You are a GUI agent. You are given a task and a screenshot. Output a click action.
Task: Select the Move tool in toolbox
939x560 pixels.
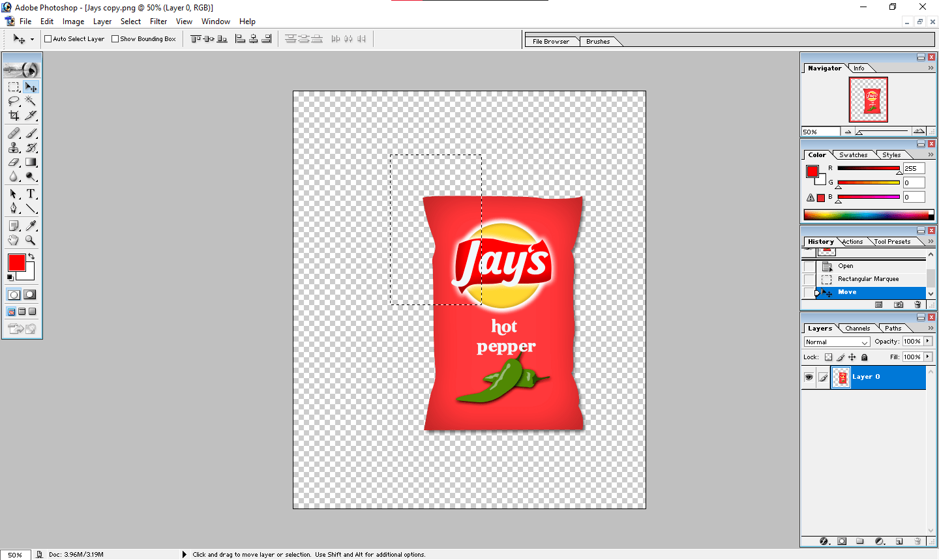[x=31, y=87]
